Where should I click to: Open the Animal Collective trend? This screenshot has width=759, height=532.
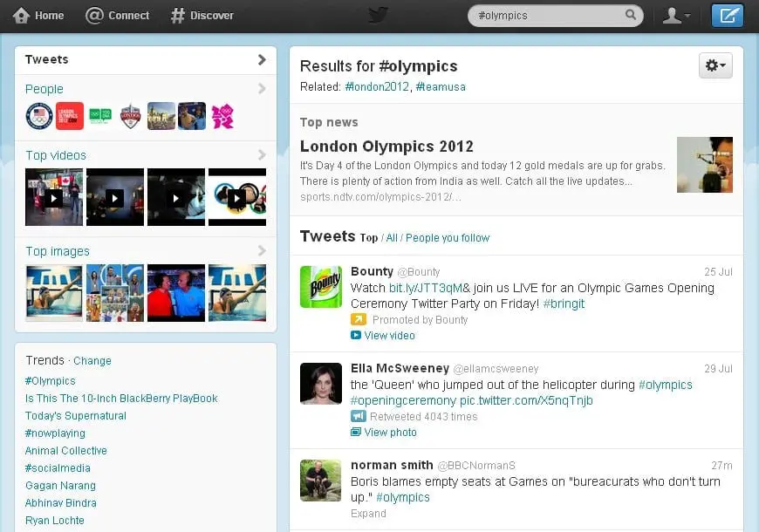point(65,451)
